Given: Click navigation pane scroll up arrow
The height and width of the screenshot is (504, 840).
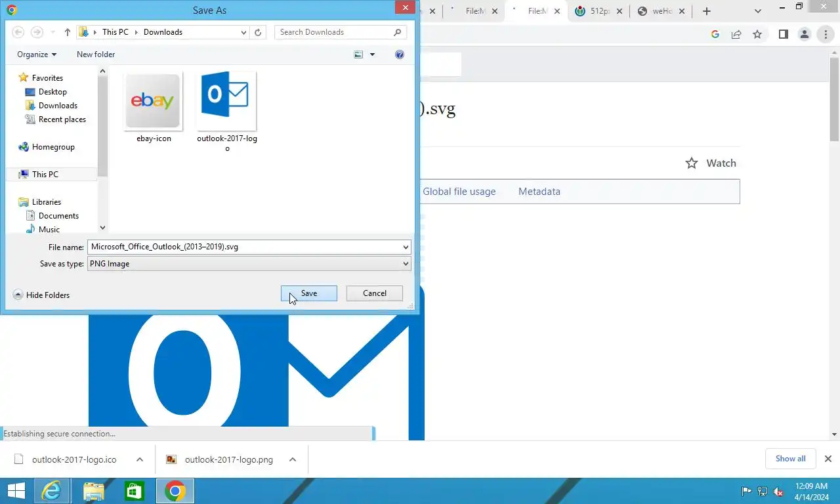Looking at the screenshot, I should (102, 71).
